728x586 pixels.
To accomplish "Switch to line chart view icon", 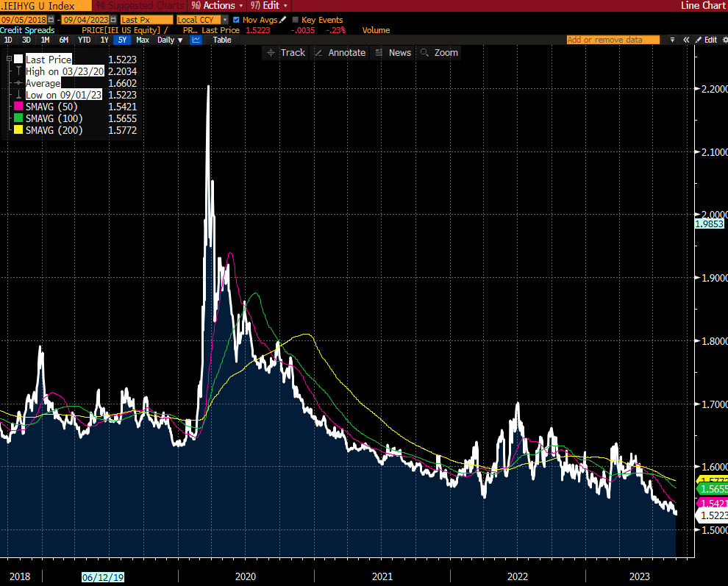I will pyautogui.click(x=196, y=40).
